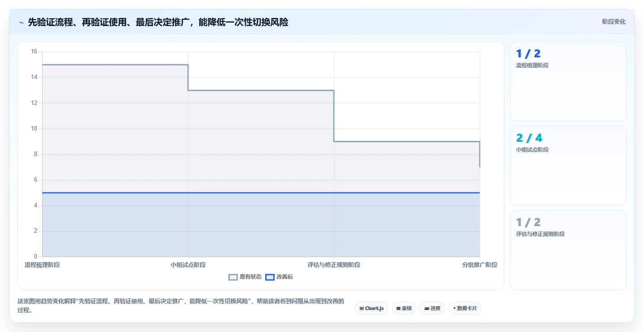Click the 小组试点阶段 x-axis label
The height and width of the screenshot is (332, 644).
188,265
